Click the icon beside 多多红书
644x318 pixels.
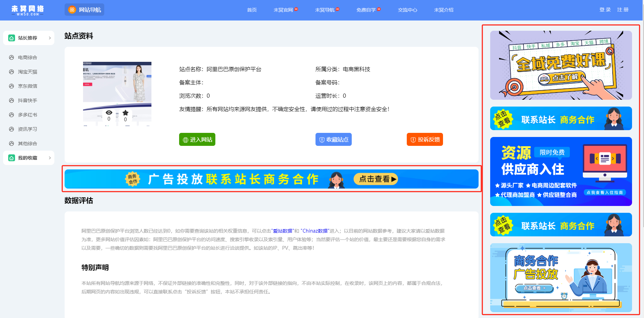[x=12, y=115]
